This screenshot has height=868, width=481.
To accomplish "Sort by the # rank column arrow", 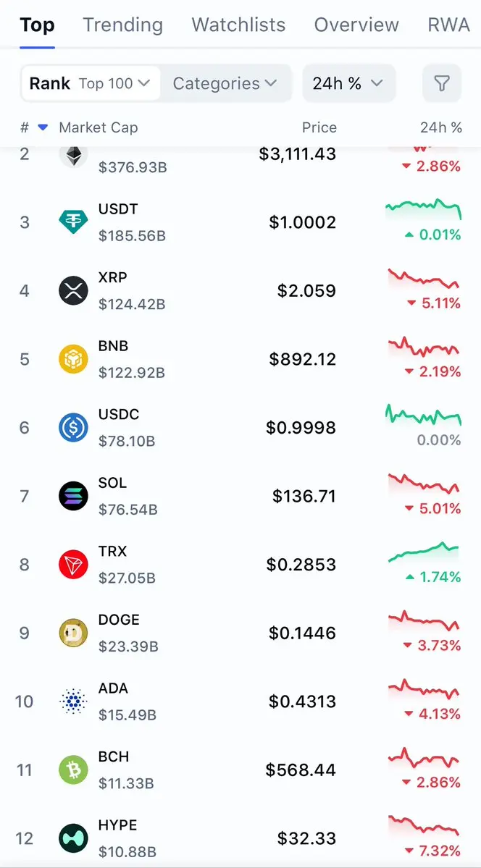I will [42, 127].
